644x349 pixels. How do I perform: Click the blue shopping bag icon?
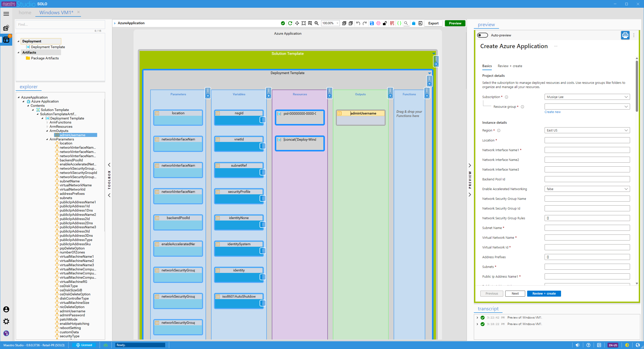pyautogui.click(x=414, y=23)
